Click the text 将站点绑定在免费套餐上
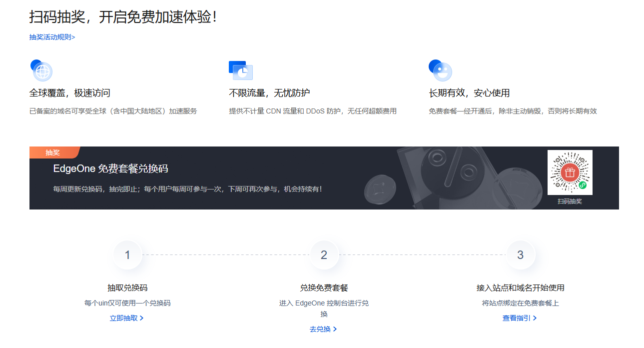Screen dimensions: 644x348 click(520, 303)
